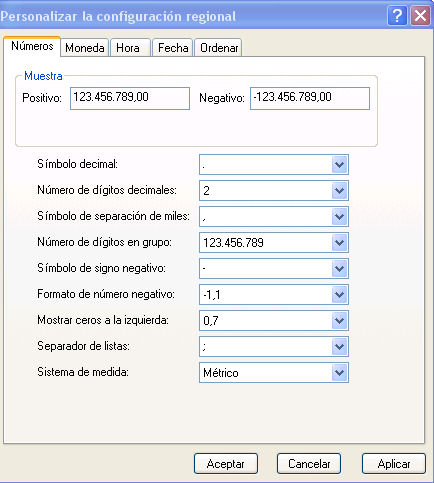Open Formato de número negativo dropdown arrow
The width and height of the screenshot is (434, 483).
click(x=339, y=294)
